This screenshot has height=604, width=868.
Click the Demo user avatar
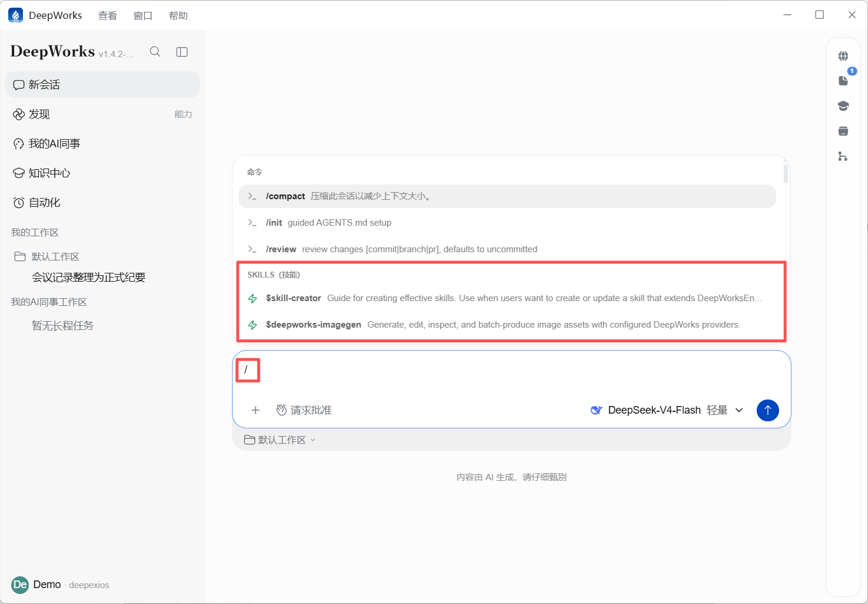[20, 585]
